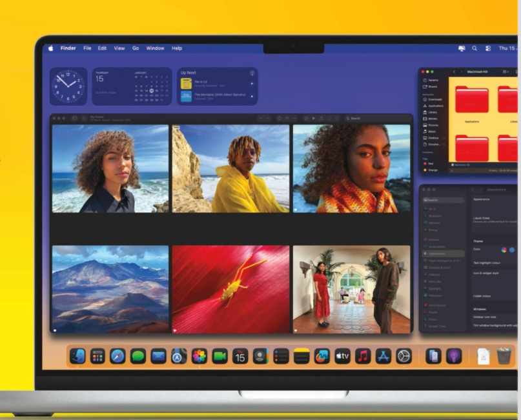
Task: Open Mail app in Dock
Action: (x=158, y=356)
